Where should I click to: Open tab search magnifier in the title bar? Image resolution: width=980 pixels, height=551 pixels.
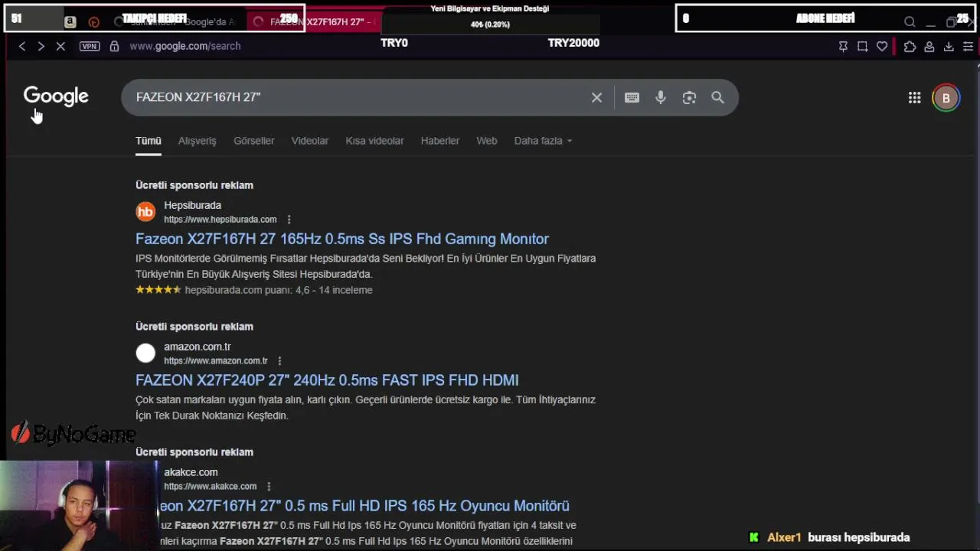[x=910, y=22]
